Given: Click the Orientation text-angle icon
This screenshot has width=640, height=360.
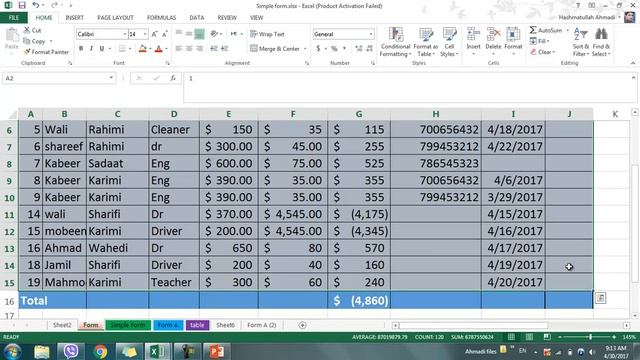Looking at the screenshot, I should 214,34.
